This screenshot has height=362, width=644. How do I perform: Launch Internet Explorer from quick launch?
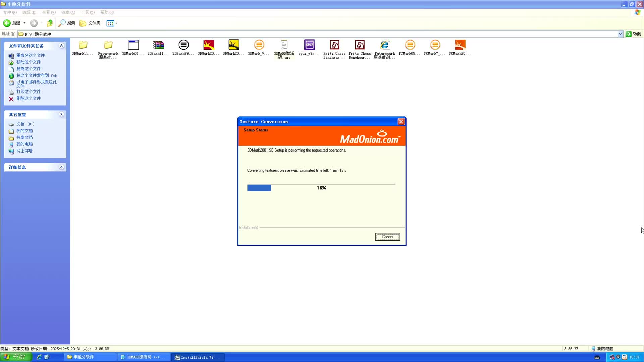click(x=39, y=357)
